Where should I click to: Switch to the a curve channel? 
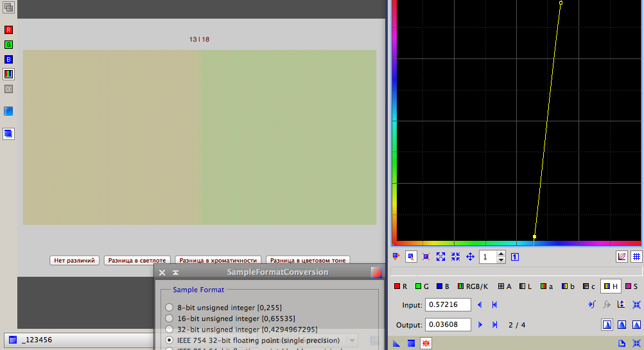(x=546, y=286)
